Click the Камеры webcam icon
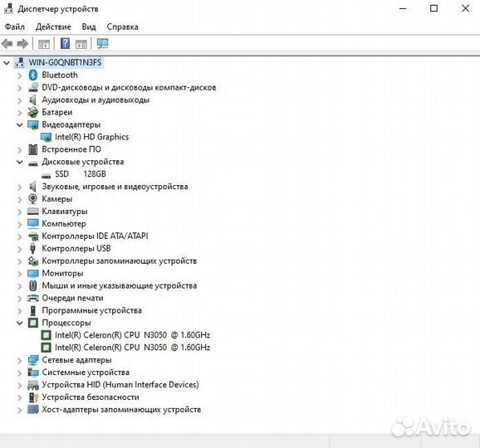This screenshot has height=448, width=480. 32,199
